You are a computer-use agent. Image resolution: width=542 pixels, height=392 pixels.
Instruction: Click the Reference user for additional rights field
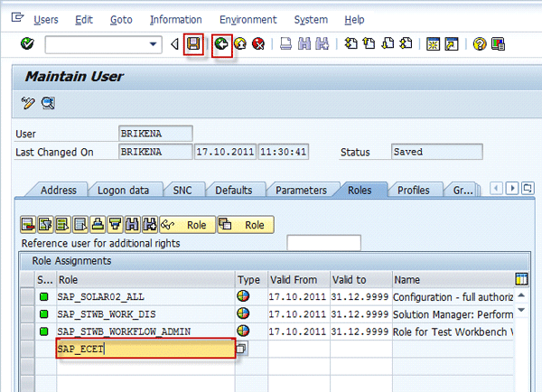point(323,243)
